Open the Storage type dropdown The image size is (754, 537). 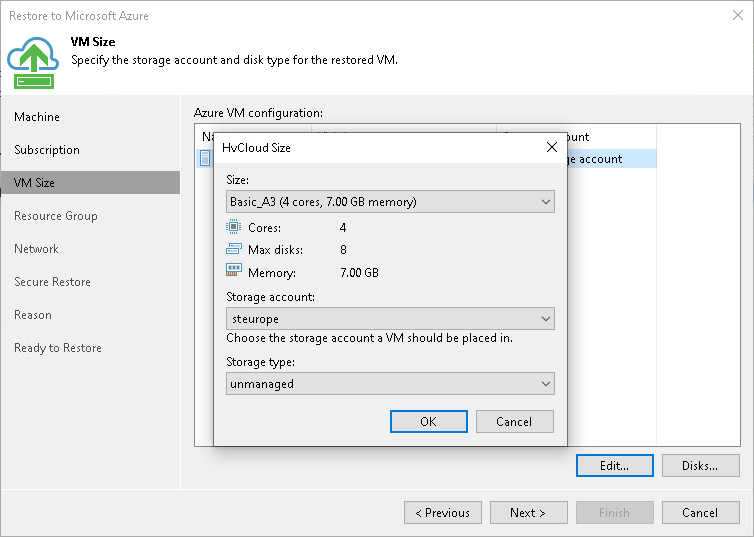390,383
